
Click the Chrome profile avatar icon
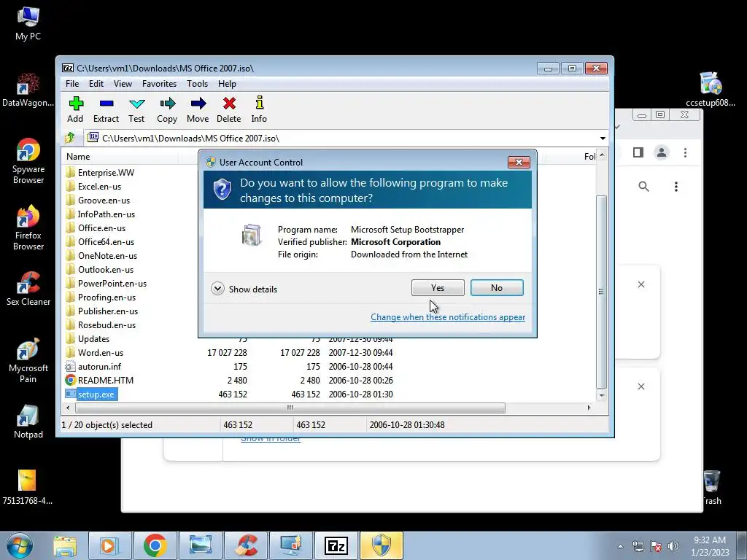click(662, 152)
